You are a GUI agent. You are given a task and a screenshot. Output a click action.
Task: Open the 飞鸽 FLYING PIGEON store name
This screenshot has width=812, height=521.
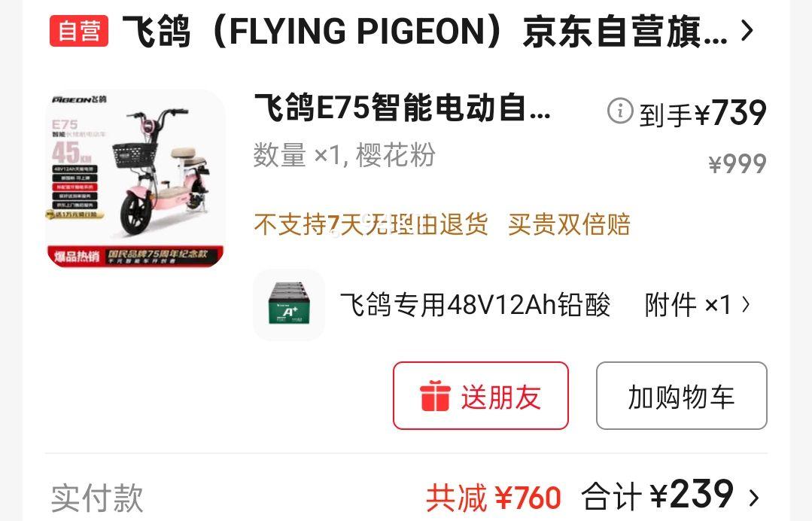(424, 31)
